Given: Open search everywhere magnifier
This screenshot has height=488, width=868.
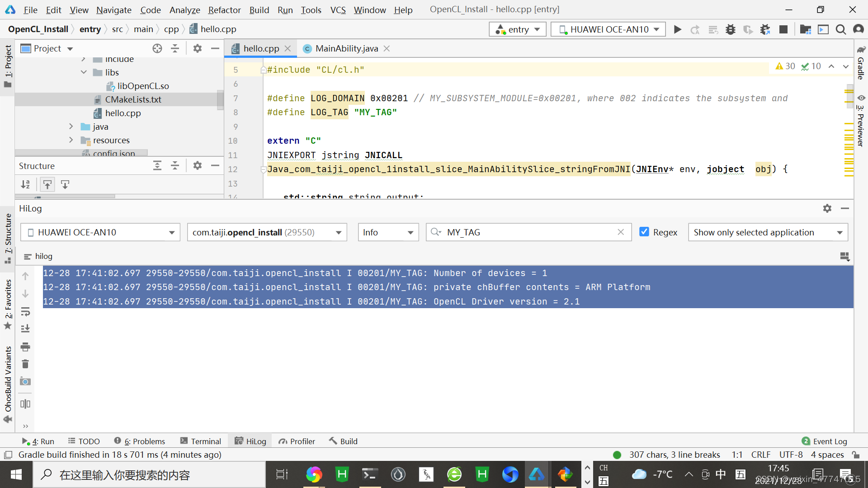Looking at the screenshot, I should (x=841, y=29).
